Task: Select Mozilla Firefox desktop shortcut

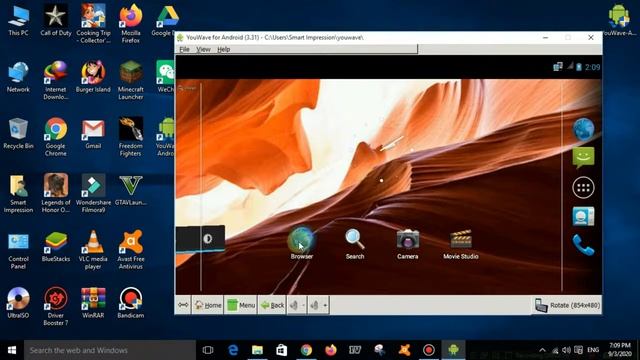Action: coord(131,24)
